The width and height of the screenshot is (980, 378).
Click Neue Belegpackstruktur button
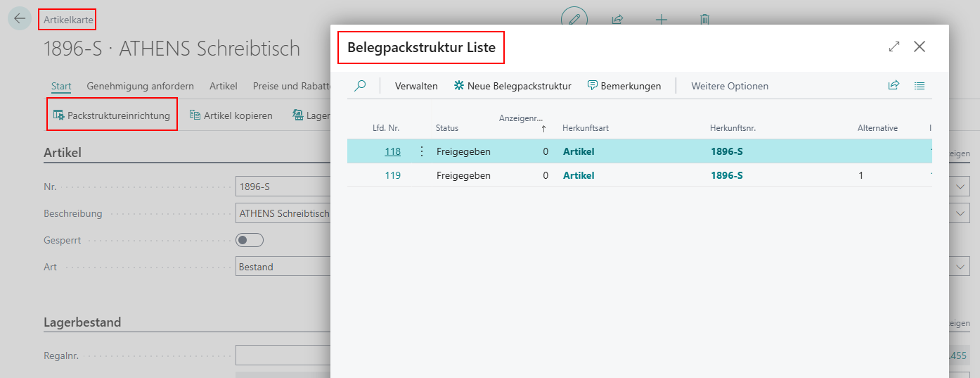pyautogui.click(x=512, y=86)
